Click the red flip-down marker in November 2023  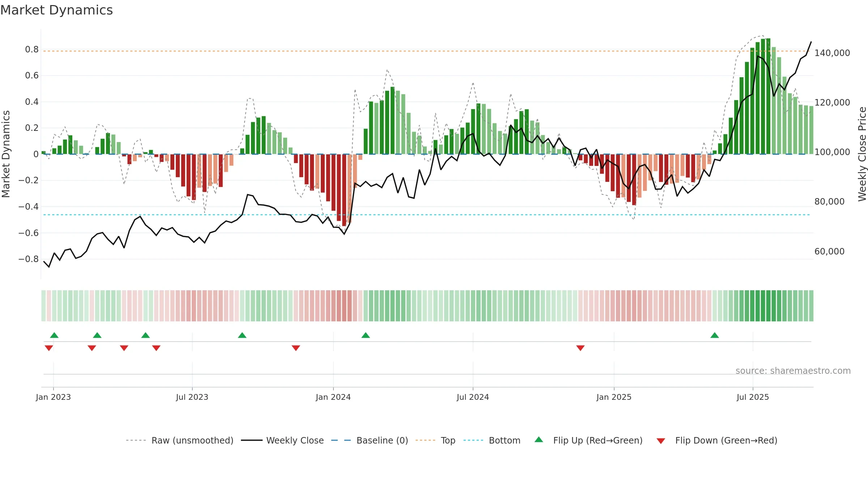click(296, 348)
